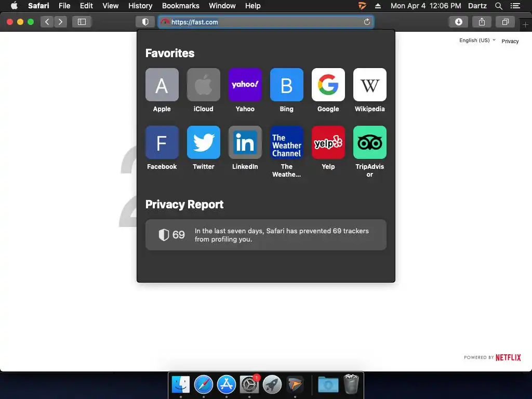This screenshot has height=399, width=532.
Task: Open the Safari menu
Action: (38, 6)
